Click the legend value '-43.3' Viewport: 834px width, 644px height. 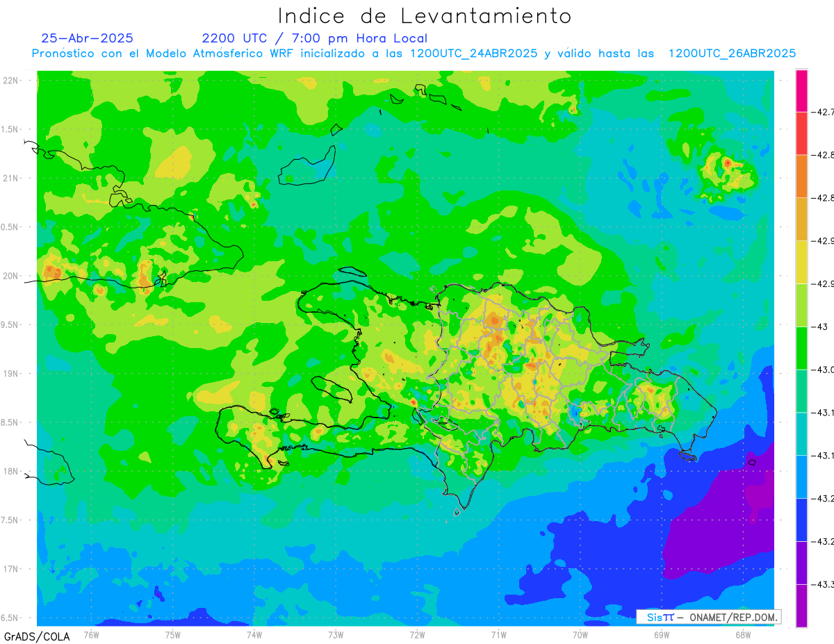pyautogui.click(x=824, y=584)
